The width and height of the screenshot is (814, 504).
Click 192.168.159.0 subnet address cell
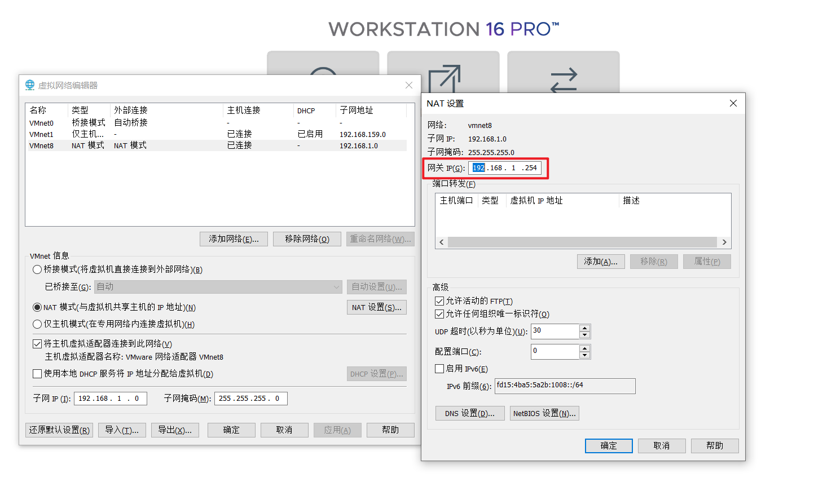click(x=363, y=134)
